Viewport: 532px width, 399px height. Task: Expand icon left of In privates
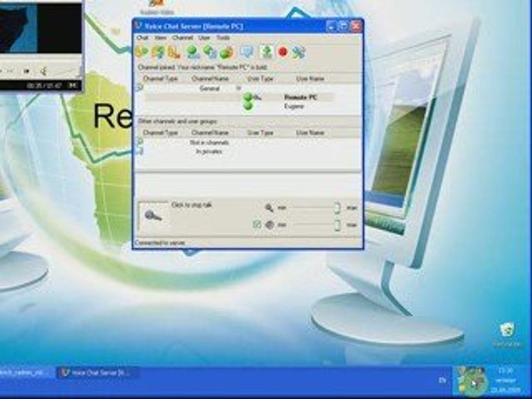click(140, 151)
